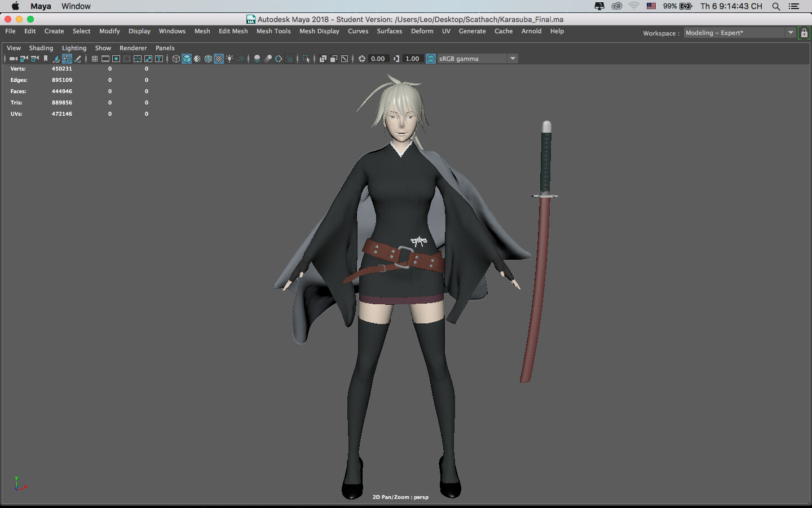Open the Deform menu

pos(422,31)
